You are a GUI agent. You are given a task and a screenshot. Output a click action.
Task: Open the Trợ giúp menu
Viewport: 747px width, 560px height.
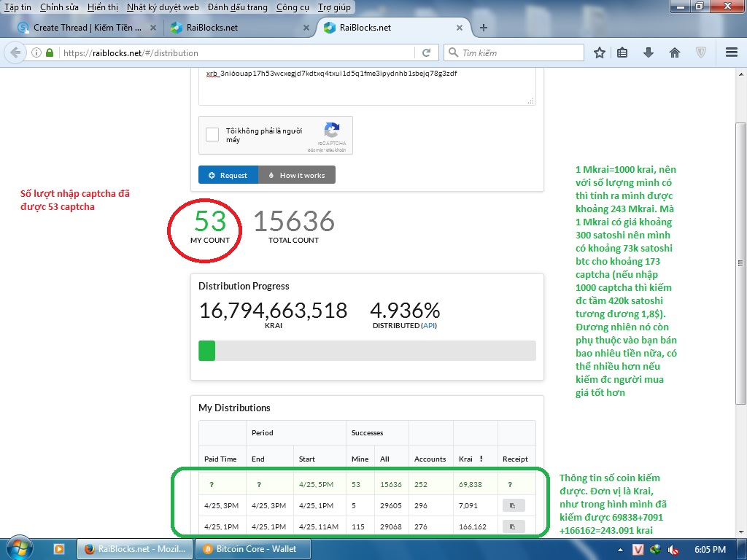(334, 7)
